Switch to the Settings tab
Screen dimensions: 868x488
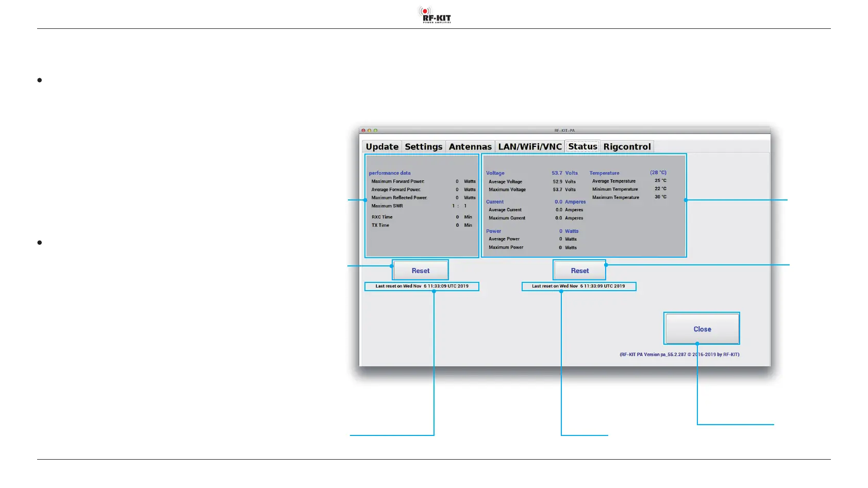424,147
